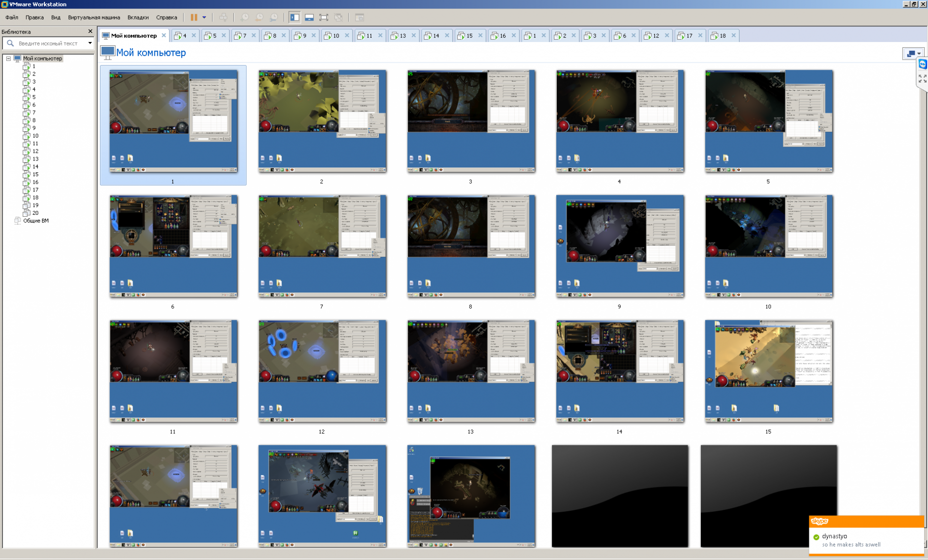Enter full screen mode via toolbar icon
This screenshot has height=560, width=928.
tap(324, 17)
